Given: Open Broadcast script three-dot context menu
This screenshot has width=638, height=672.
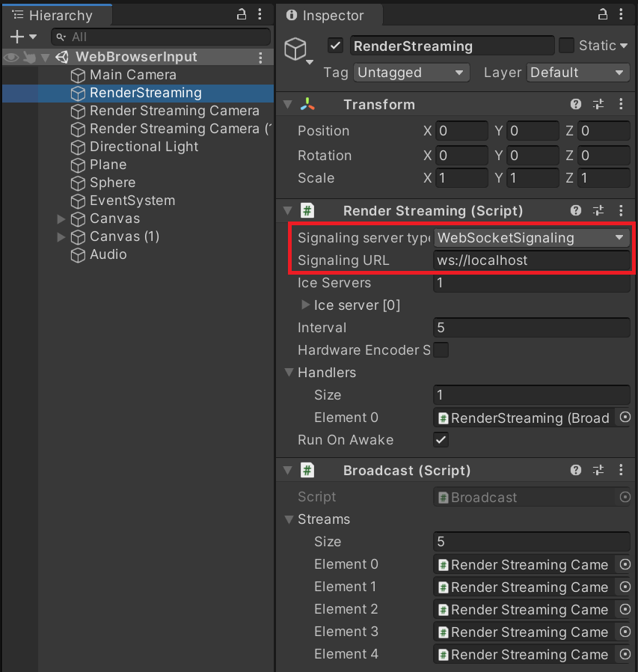Looking at the screenshot, I should coord(622,471).
